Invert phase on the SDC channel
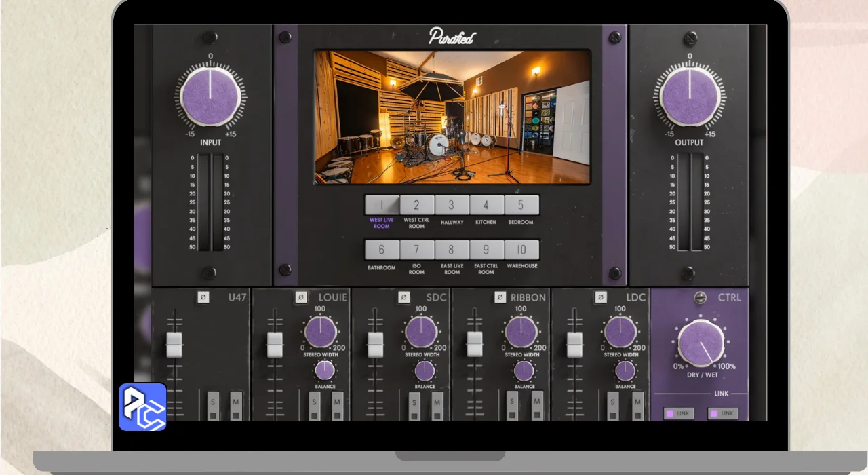This screenshot has height=475, width=868. [x=403, y=297]
